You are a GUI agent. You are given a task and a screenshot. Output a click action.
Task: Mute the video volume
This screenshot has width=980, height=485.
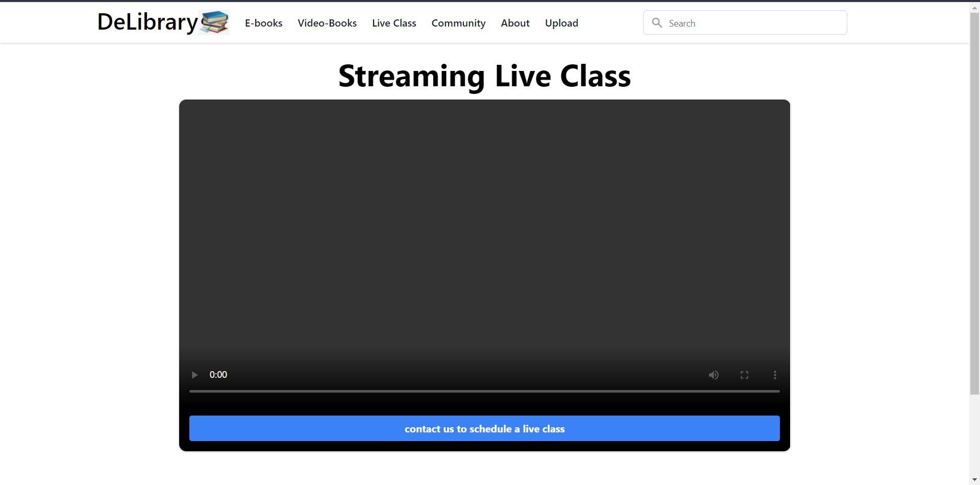[714, 375]
